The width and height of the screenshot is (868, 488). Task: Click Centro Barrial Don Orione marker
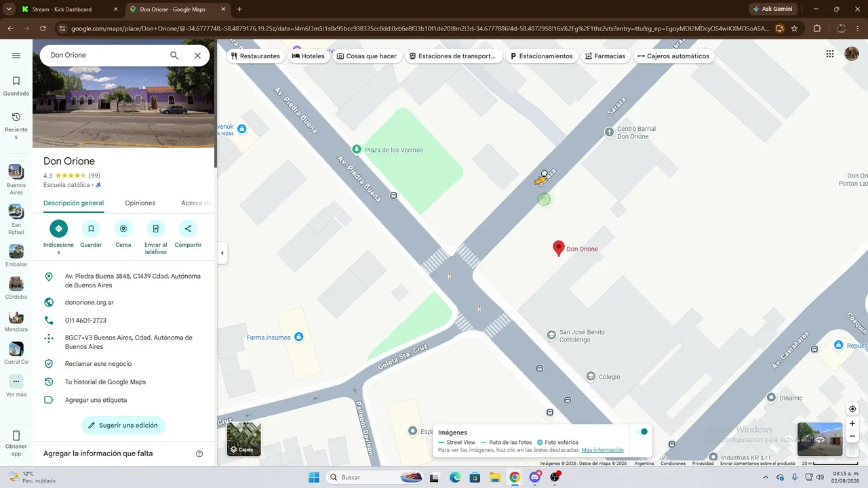tap(609, 131)
